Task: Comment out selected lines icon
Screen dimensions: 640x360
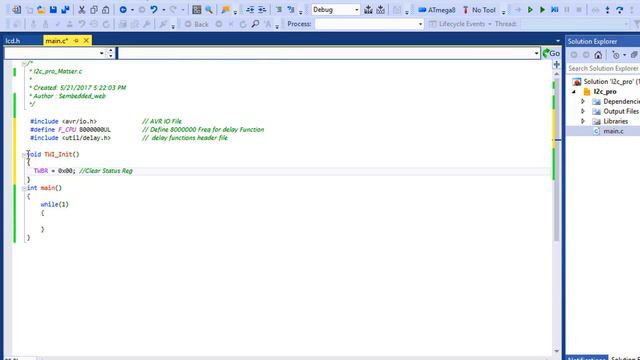Action: [x=279, y=9]
